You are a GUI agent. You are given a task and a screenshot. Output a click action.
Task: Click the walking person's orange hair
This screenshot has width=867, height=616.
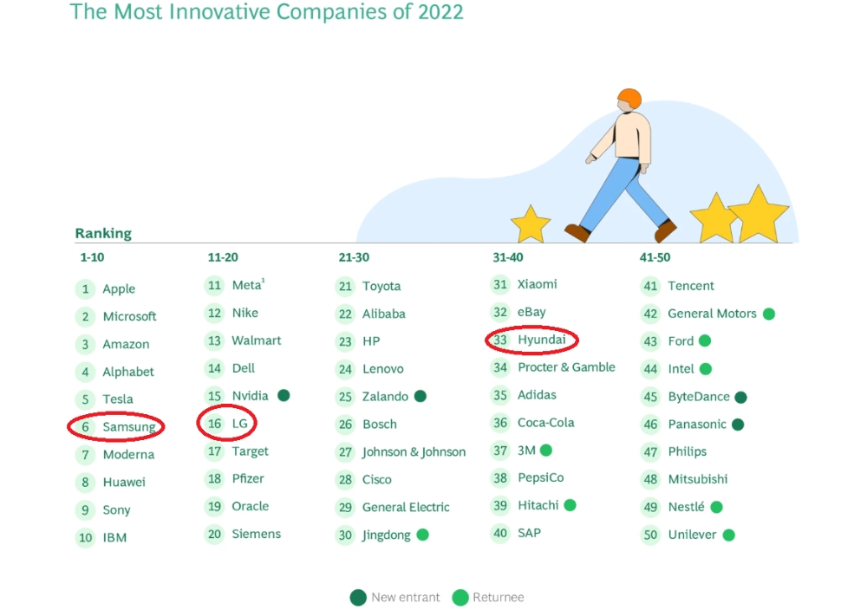click(629, 98)
